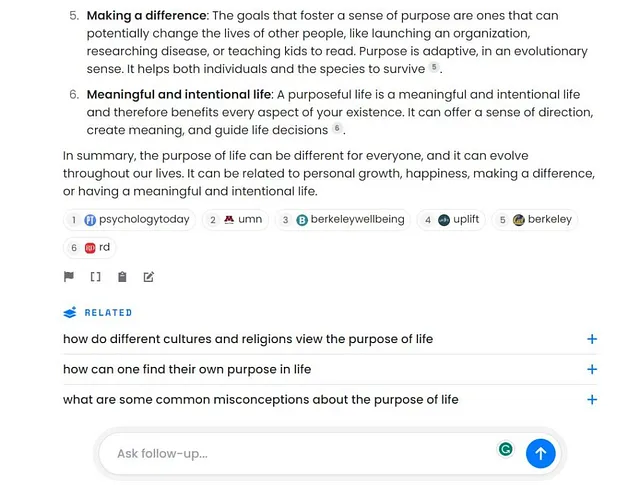
Task: Click the Ask follow-up input field
Action: click(x=304, y=453)
